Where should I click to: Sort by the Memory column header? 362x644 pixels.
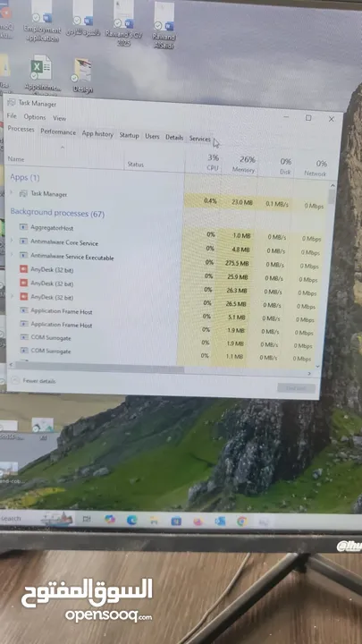244,165
